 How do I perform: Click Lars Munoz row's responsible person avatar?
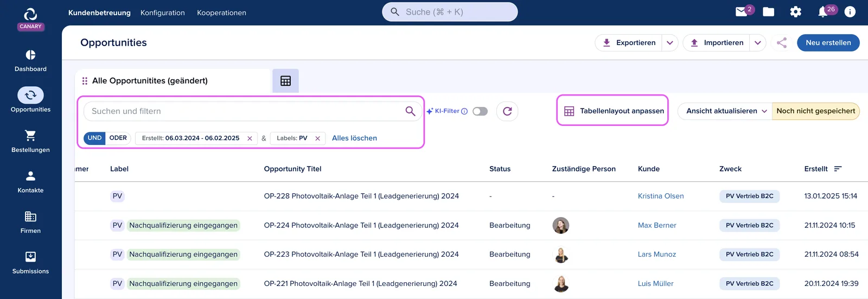(x=560, y=255)
